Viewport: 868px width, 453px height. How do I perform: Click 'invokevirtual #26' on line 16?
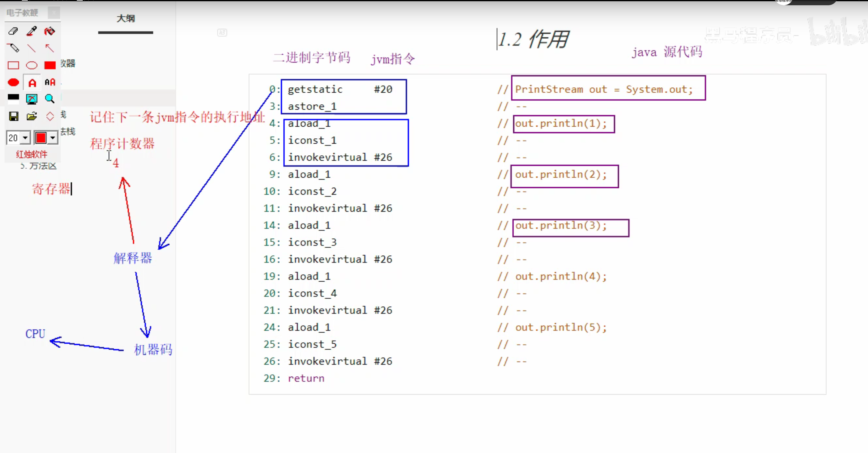(x=340, y=259)
